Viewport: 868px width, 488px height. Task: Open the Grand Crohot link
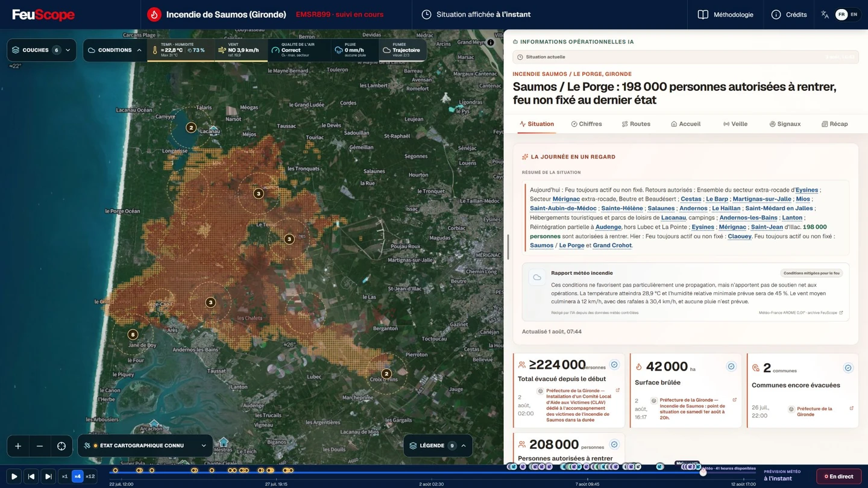[612, 245]
